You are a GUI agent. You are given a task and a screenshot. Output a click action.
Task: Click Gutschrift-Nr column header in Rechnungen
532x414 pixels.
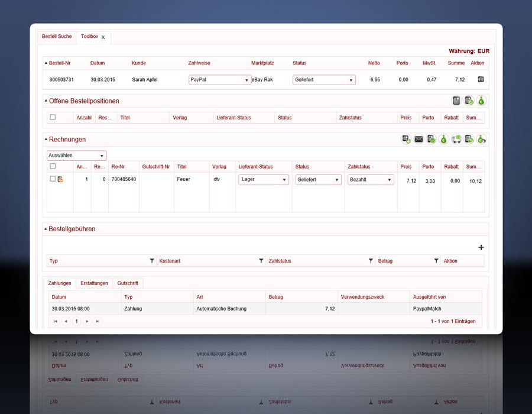pyautogui.click(x=156, y=167)
